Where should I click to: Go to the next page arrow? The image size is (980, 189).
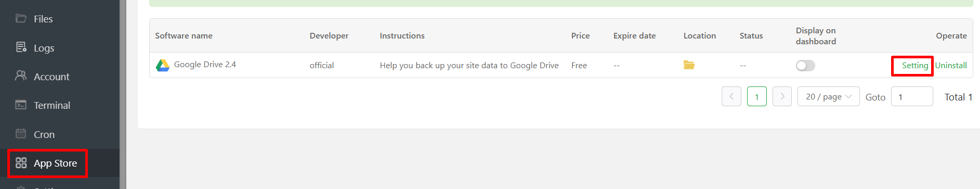coord(782,96)
